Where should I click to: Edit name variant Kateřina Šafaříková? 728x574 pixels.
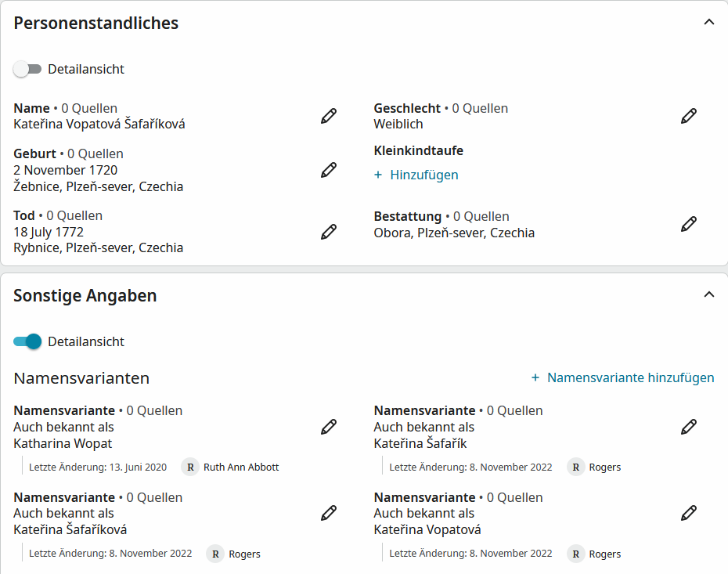click(329, 513)
